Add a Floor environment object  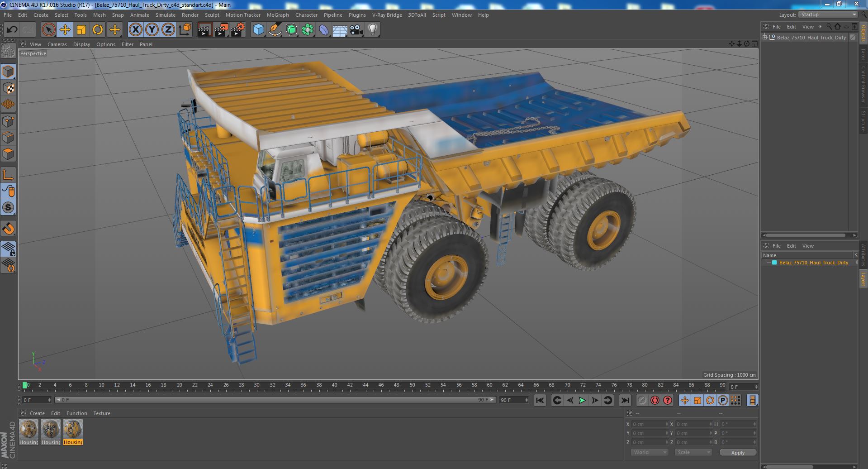click(340, 30)
